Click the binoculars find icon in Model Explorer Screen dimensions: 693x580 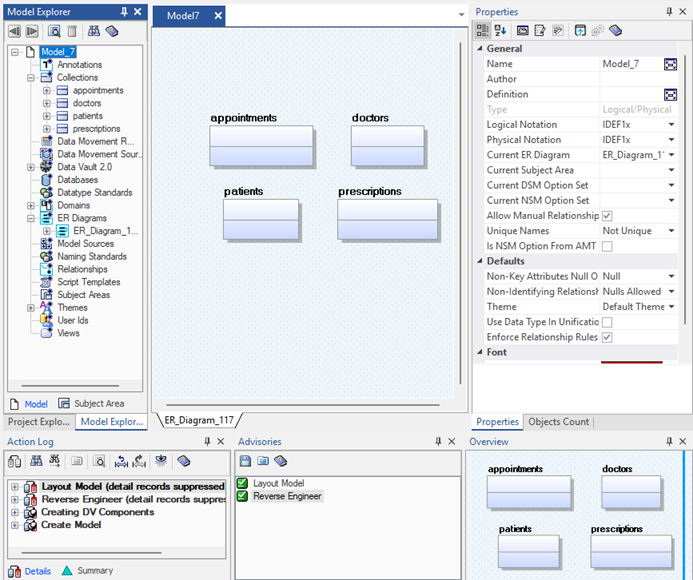[x=94, y=31]
